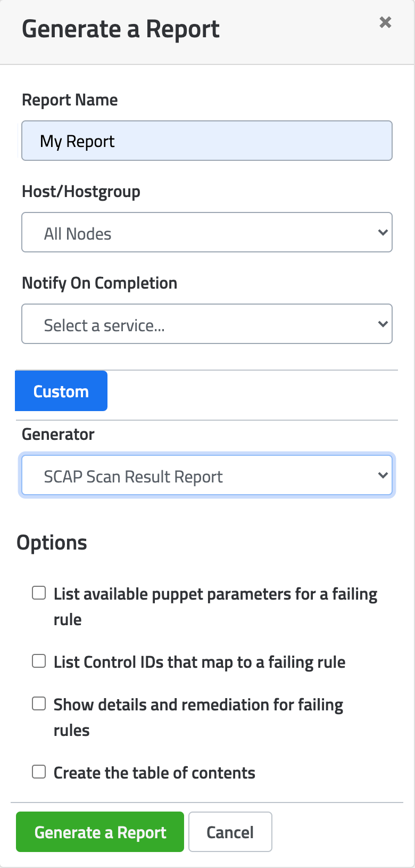415x868 pixels.
Task: Open the Host/Hostgroup All Nodes dropdown
Action: [x=206, y=233]
